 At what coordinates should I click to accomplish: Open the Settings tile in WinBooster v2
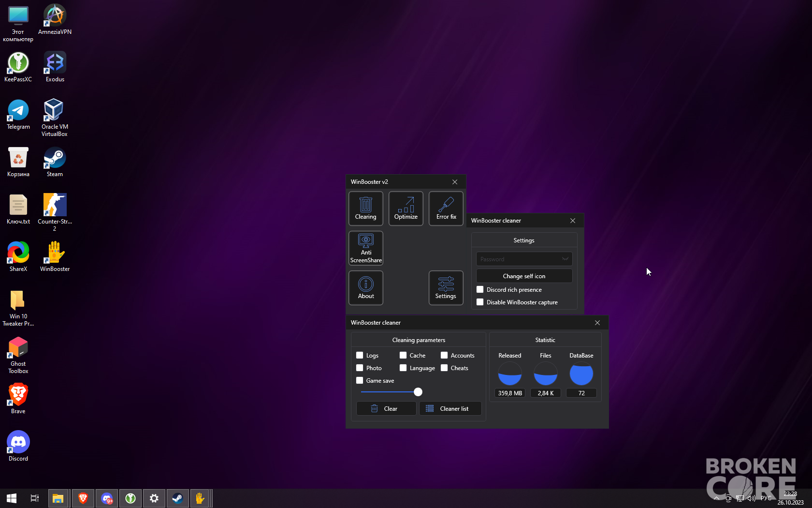point(446,288)
